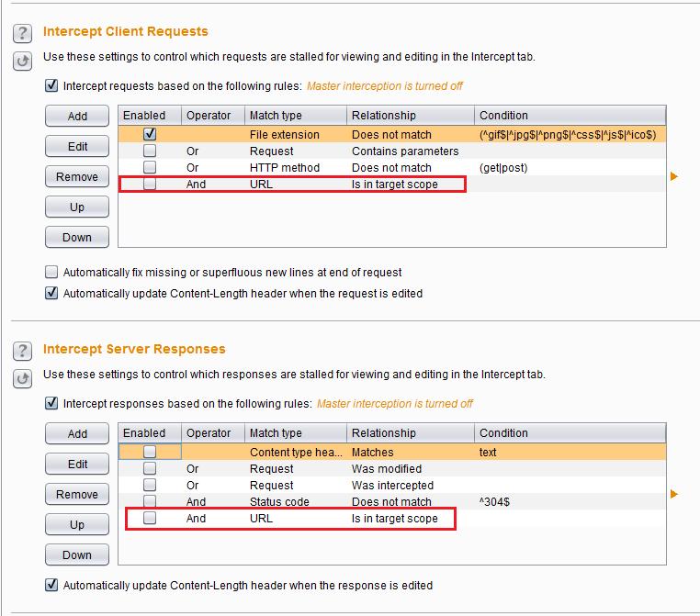Enable the Status code ^304$ rule
This screenshot has height=616, width=700.
tap(150, 501)
